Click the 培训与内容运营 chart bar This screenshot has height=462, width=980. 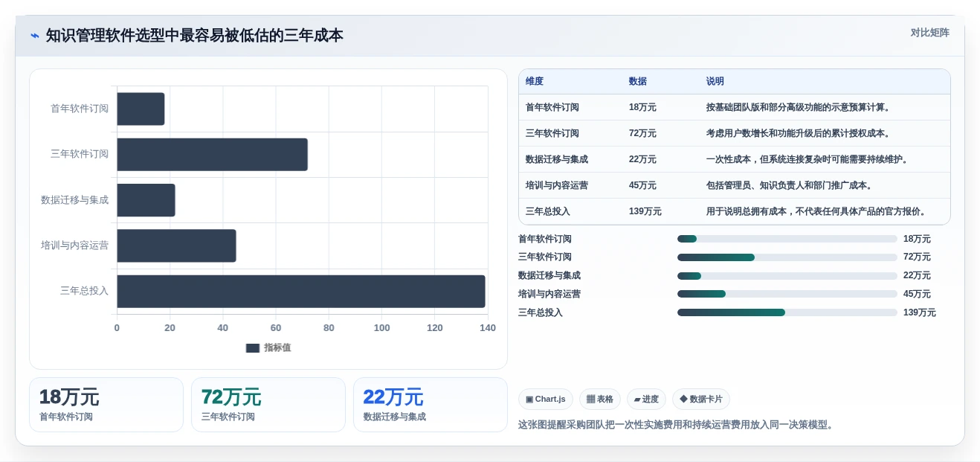(x=176, y=246)
